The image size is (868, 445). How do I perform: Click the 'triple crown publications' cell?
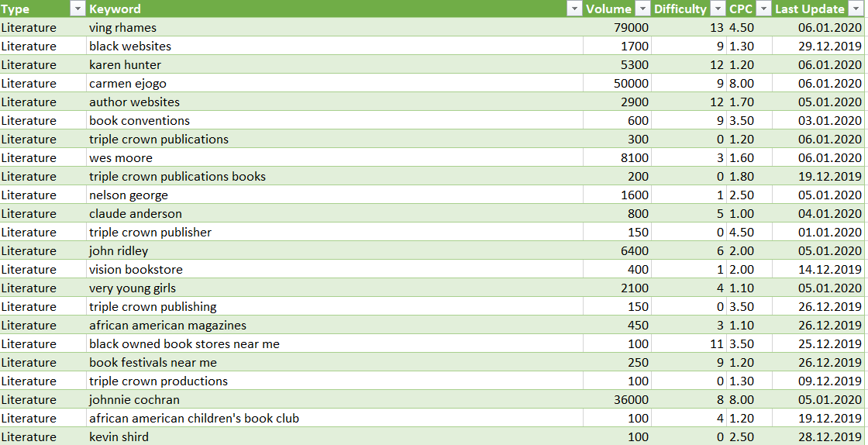coord(334,139)
